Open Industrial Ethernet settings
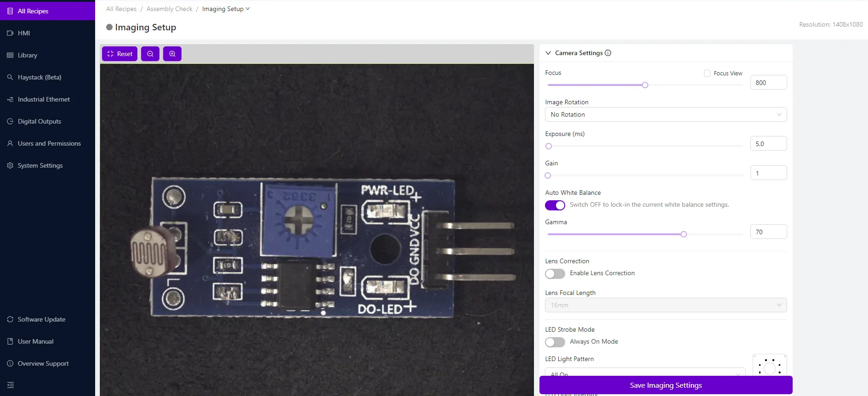868x396 pixels. [x=44, y=99]
